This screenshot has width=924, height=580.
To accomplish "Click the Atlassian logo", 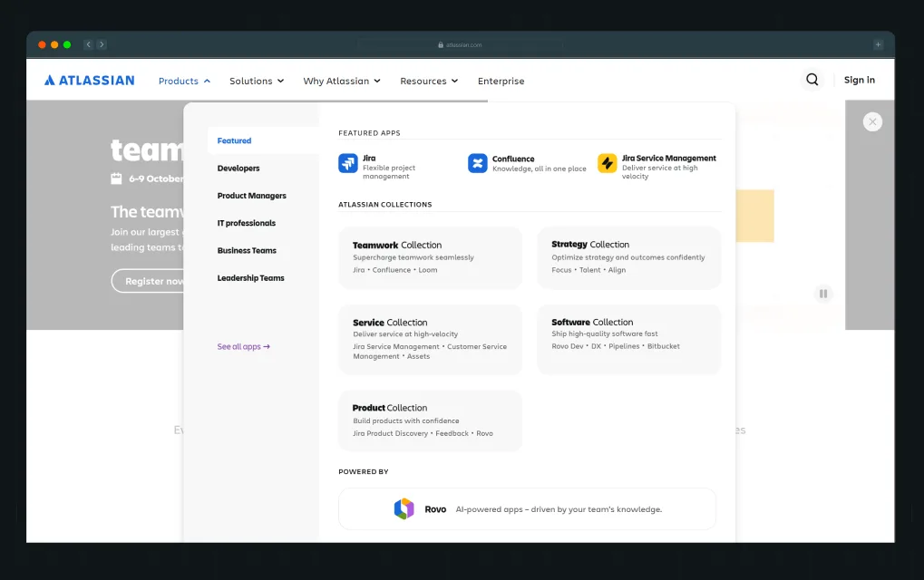I will coord(90,81).
